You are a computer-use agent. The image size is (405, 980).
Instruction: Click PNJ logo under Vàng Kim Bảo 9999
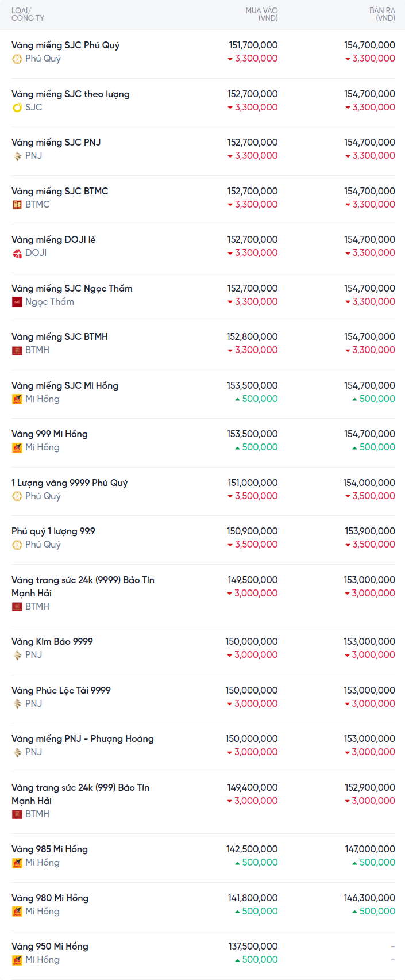[x=17, y=655]
